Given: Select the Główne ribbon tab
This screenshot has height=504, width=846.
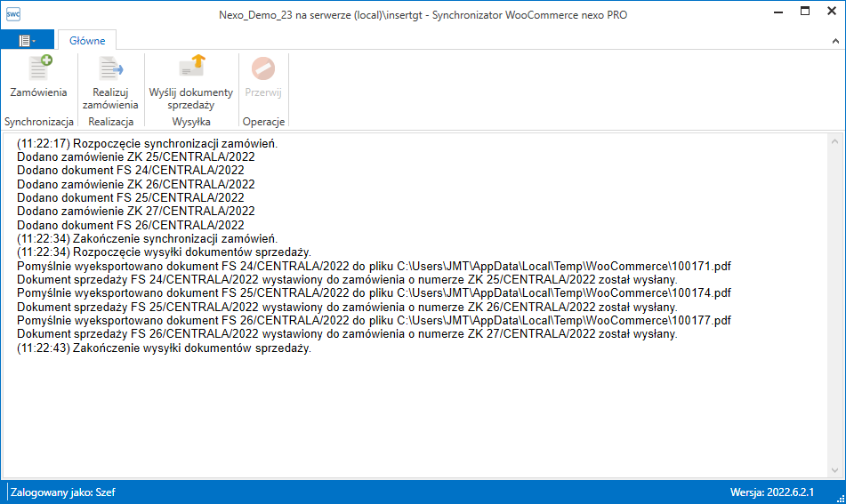Looking at the screenshot, I should [x=87, y=40].
